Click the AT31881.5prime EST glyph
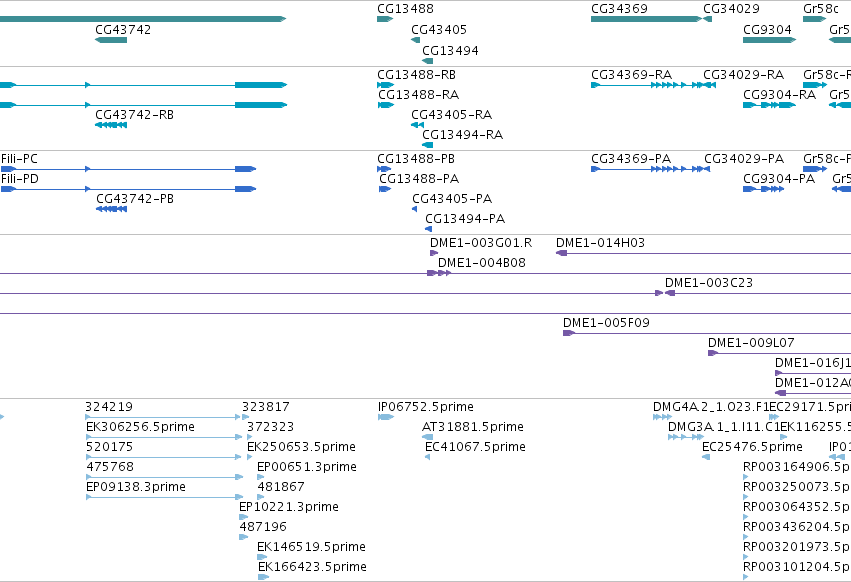This screenshot has width=851, height=582. 428,437
